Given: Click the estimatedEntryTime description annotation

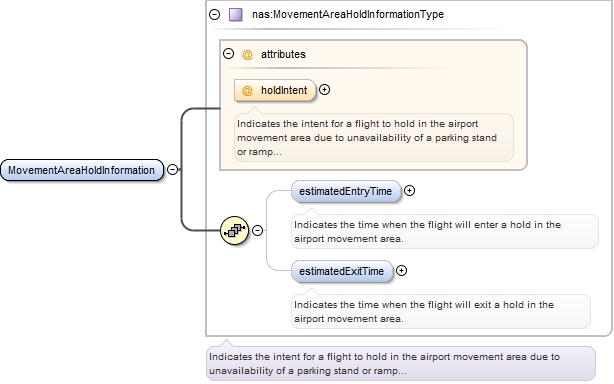Looking at the screenshot, I should tap(445, 231).
